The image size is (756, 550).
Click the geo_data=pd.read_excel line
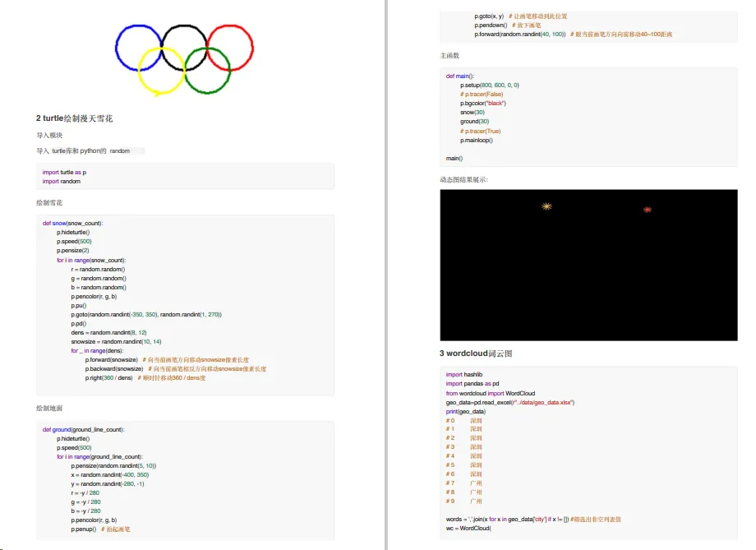(x=510, y=402)
